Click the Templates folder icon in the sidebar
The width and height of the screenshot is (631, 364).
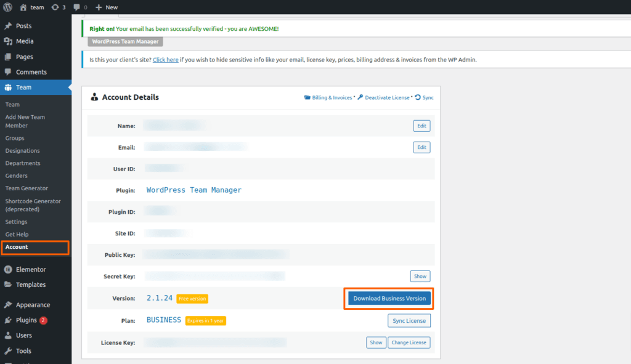click(8, 285)
